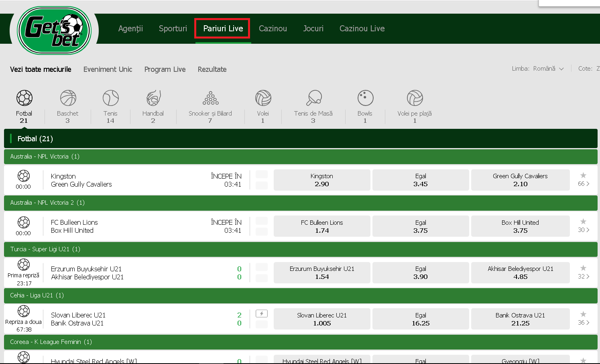Viewport: 600px width, 364px height.
Task: Favorite the Kingston match with star
Action: pyautogui.click(x=583, y=175)
